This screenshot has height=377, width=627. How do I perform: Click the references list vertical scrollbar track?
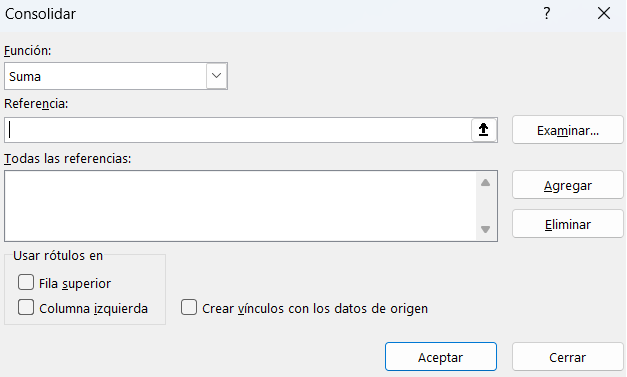(x=485, y=206)
